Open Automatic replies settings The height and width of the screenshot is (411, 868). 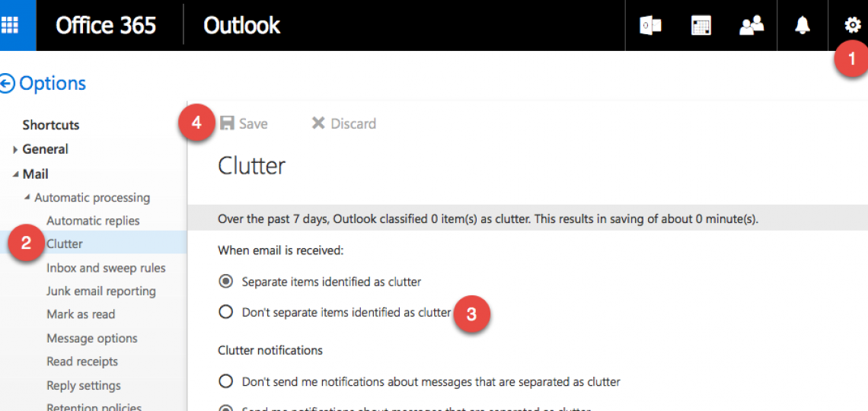(93, 221)
